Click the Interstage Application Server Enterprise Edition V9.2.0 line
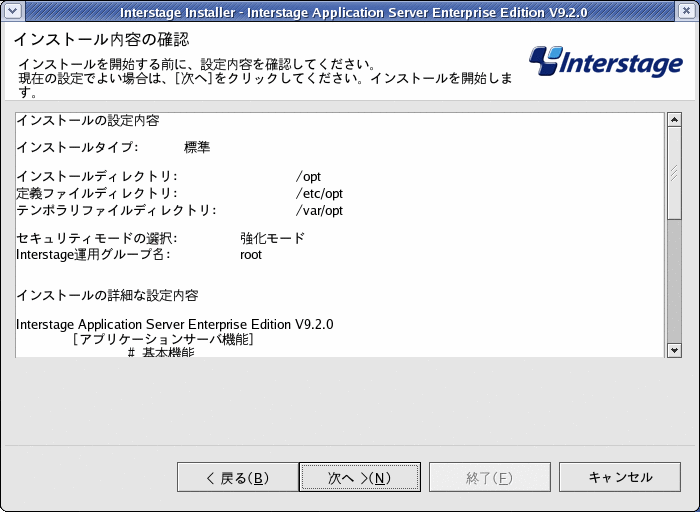 tap(175, 325)
